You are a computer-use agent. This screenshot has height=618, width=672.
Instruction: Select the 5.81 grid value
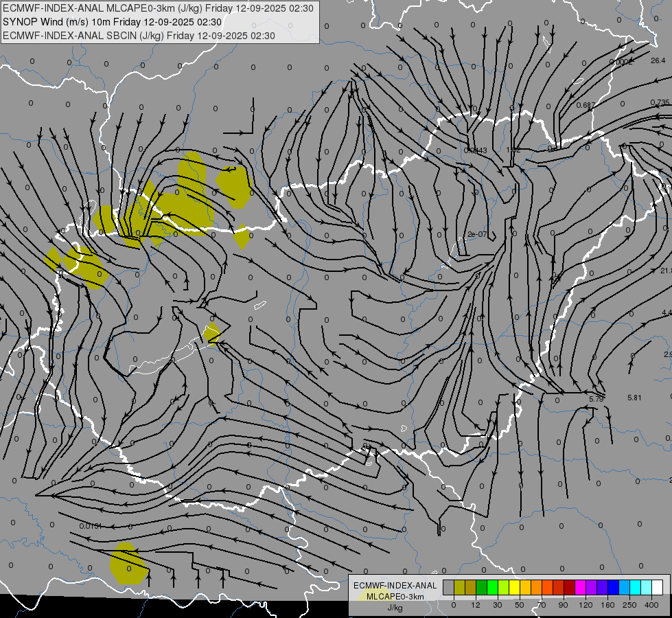634,398
